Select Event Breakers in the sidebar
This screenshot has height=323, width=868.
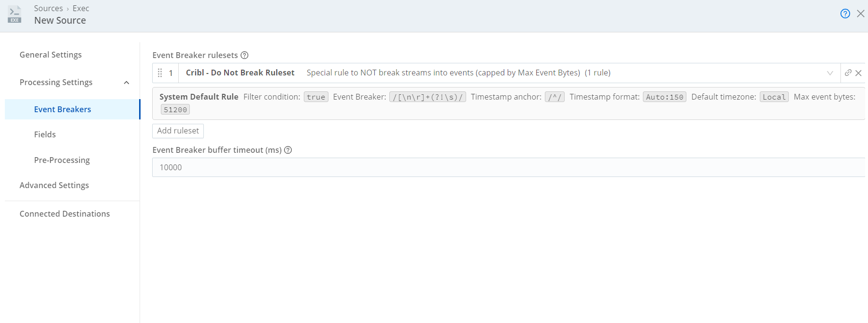point(62,109)
